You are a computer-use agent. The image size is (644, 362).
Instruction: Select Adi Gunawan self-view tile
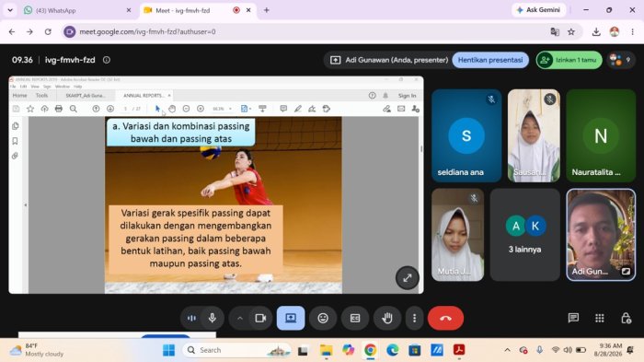pos(601,235)
